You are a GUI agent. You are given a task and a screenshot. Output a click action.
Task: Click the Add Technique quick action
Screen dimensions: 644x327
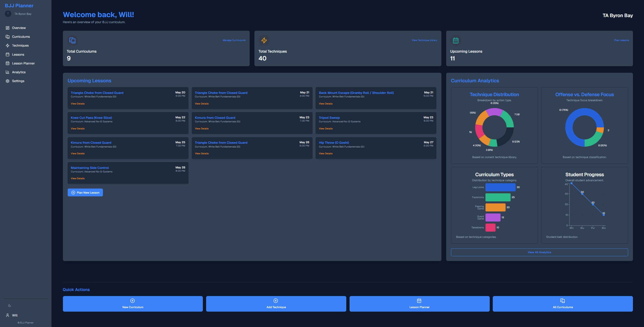(276, 304)
